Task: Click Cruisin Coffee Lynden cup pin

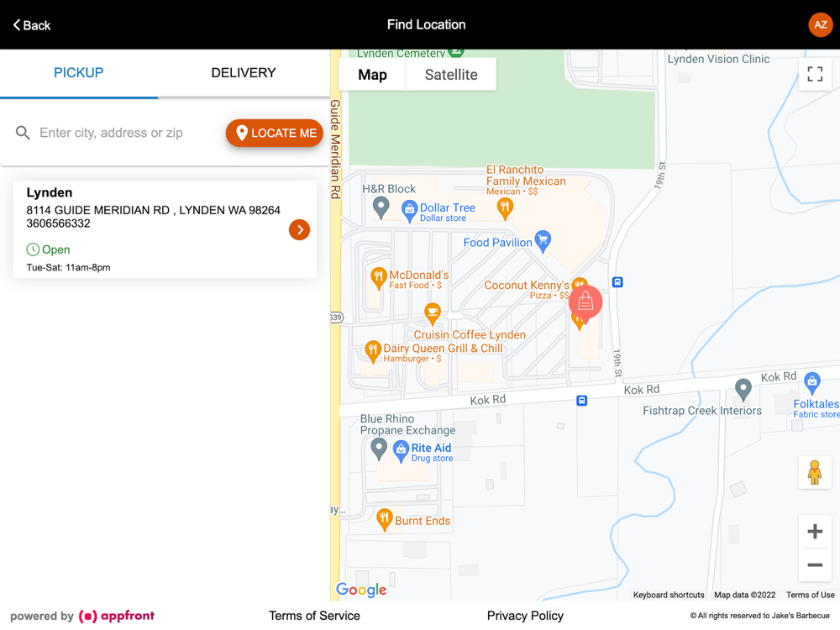Action: click(x=433, y=313)
